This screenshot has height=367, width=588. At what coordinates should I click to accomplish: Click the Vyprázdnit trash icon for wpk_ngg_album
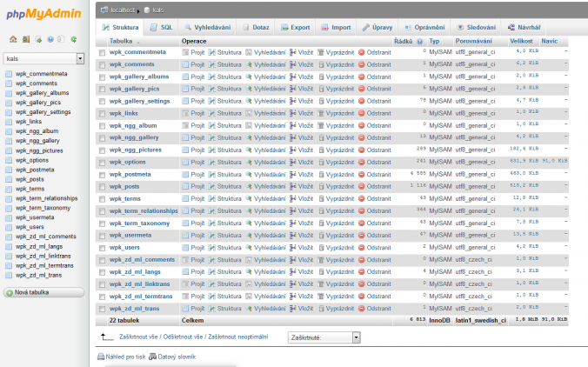coord(321,125)
